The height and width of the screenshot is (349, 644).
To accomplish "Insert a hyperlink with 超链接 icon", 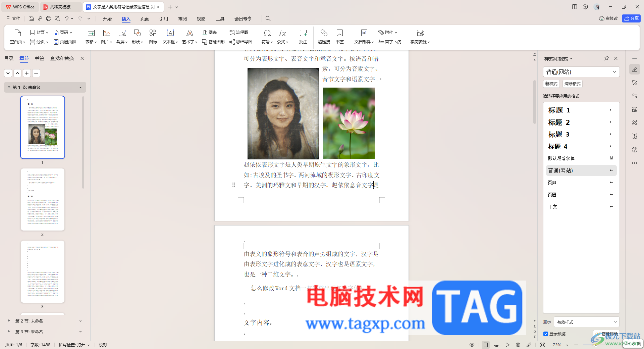I will click(324, 37).
